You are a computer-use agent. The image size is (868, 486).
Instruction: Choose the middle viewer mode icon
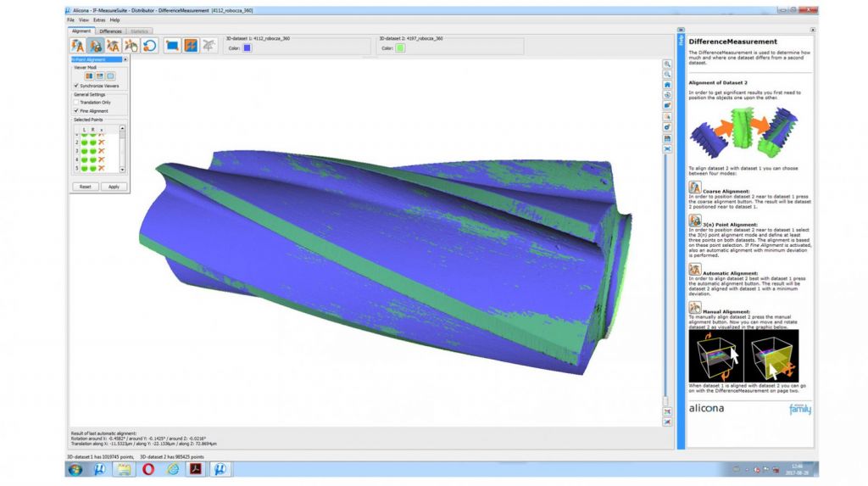point(100,76)
